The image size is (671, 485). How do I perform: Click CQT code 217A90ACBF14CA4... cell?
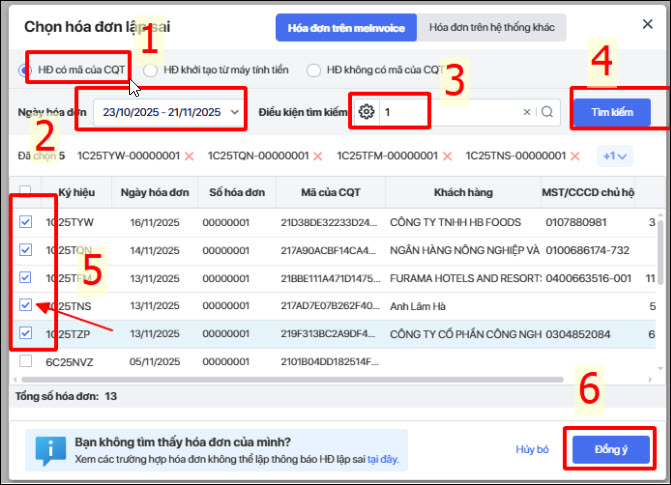[328, 250]
